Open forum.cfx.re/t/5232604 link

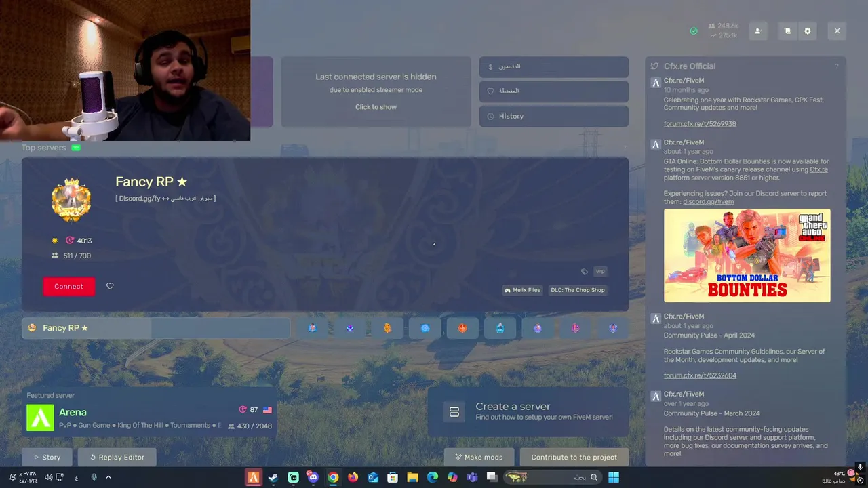pyautogui.click(x=700, y=375)
